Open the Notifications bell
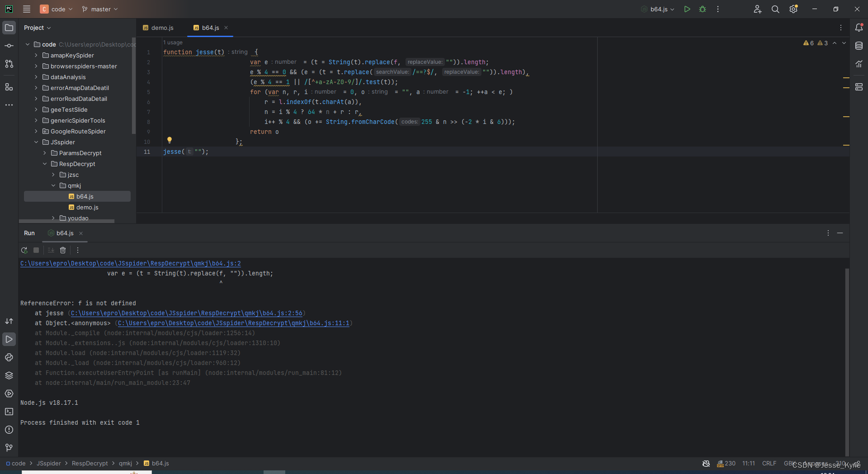868x474 pixels. tap(859, 28)
